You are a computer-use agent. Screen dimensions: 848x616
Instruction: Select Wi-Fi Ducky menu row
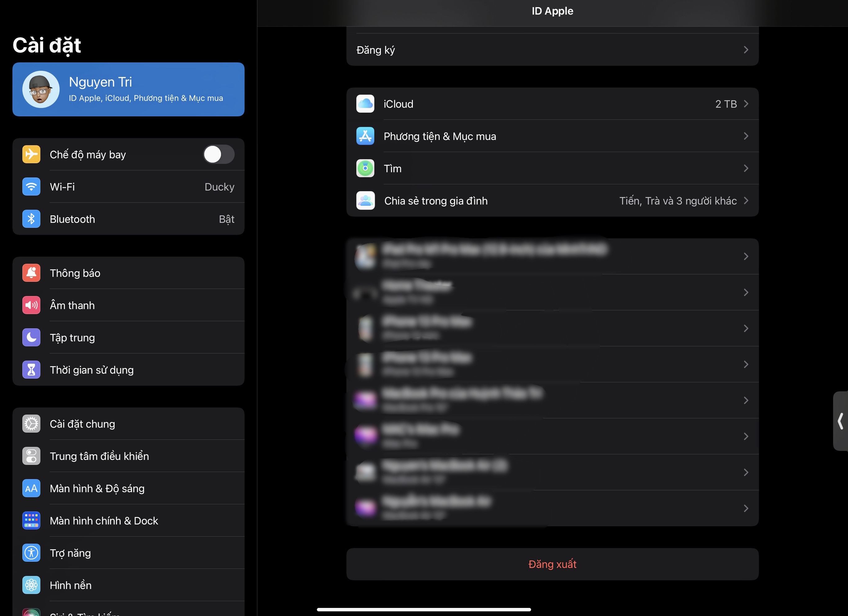pyautogui.click(x=128, y=187)
